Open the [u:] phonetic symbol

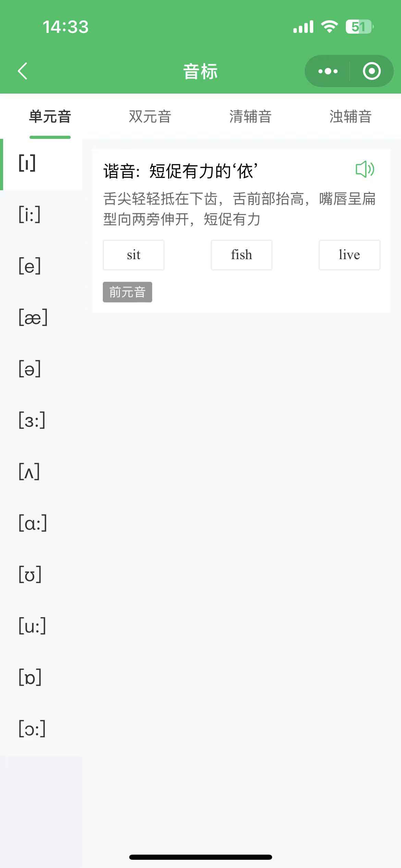click(x=32, y=626)
